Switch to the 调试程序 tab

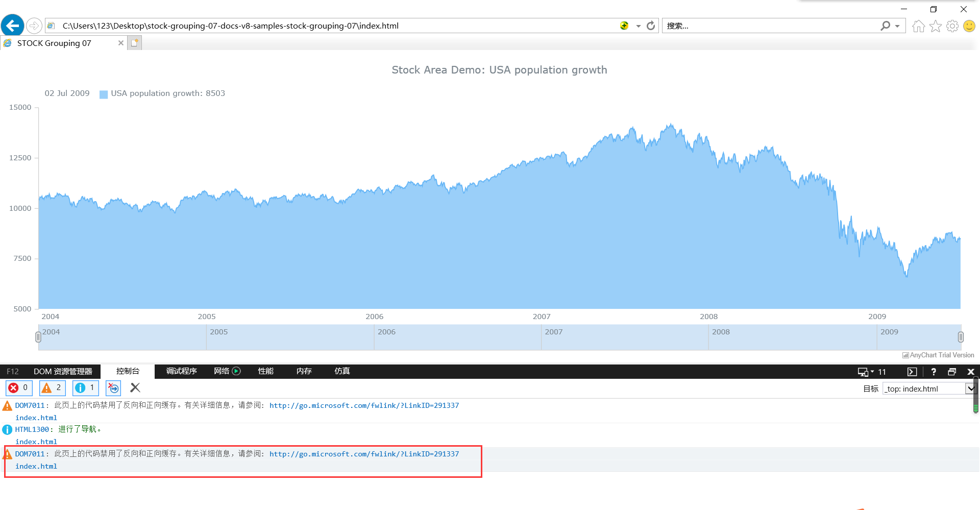click(x=181, y=371)
